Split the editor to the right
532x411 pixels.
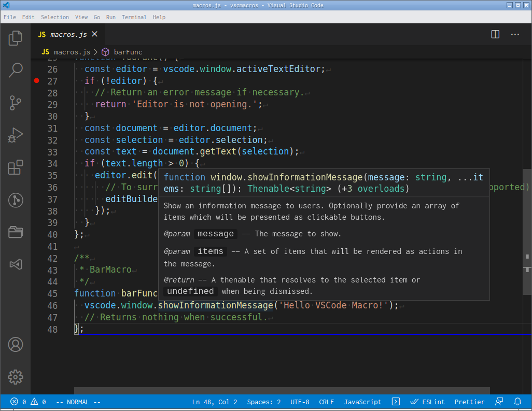click(x=495, y=34)
